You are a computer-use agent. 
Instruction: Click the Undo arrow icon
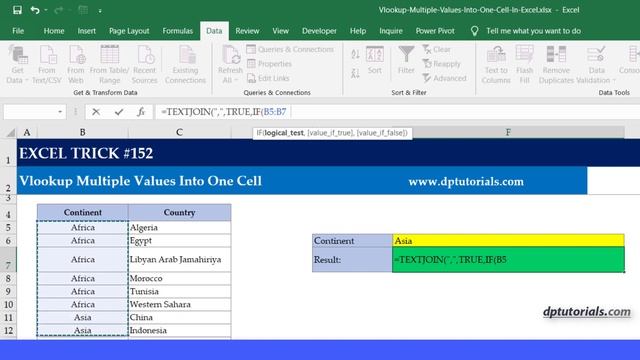(x=35, y=10)
